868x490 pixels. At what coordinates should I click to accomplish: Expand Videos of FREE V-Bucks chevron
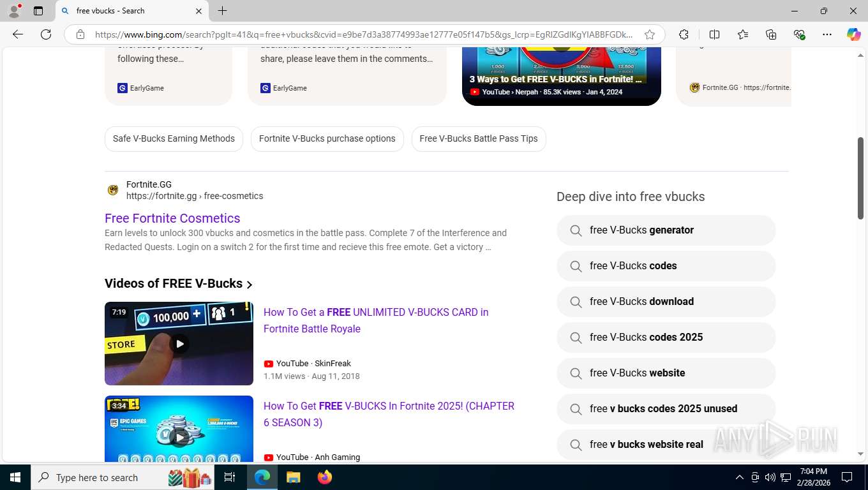[x=250, y=285]
